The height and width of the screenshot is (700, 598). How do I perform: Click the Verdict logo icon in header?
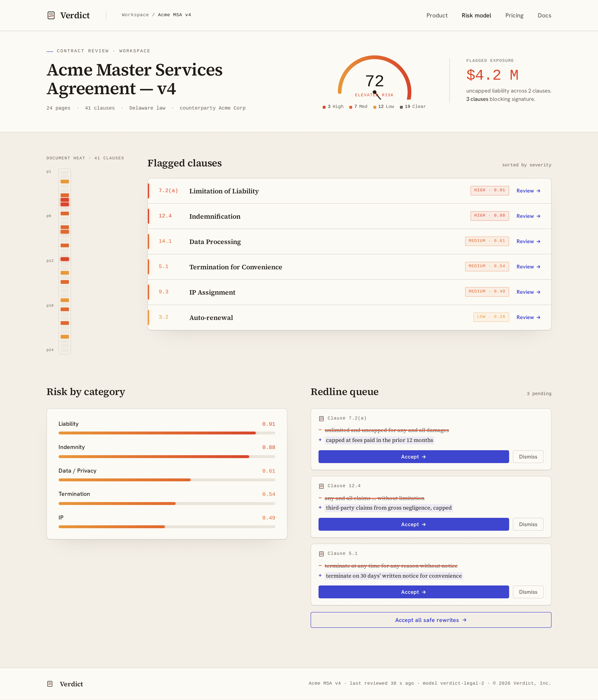tap(51, 15)
